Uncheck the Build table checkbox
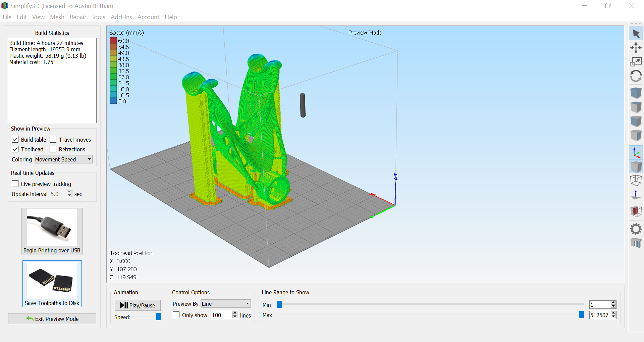 tap(15, 139)
